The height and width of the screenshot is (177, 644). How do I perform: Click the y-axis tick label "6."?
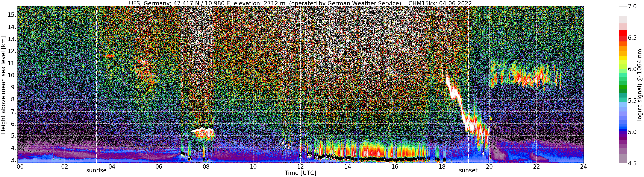tap(14, 124)
